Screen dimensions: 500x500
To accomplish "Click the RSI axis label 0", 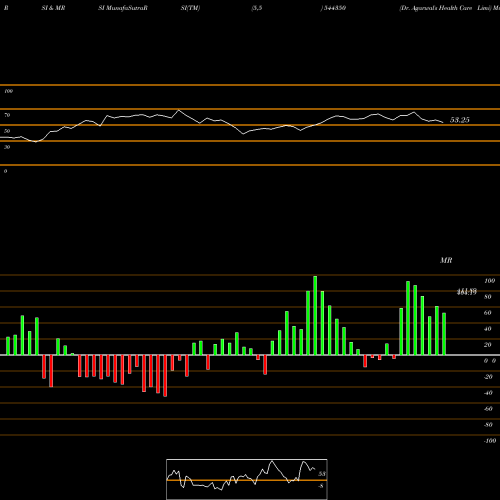I will pos(5,171).
